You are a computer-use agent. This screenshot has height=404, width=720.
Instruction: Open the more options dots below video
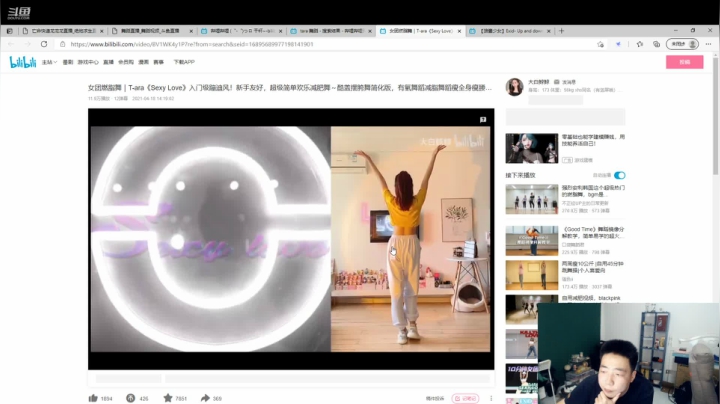491,398
